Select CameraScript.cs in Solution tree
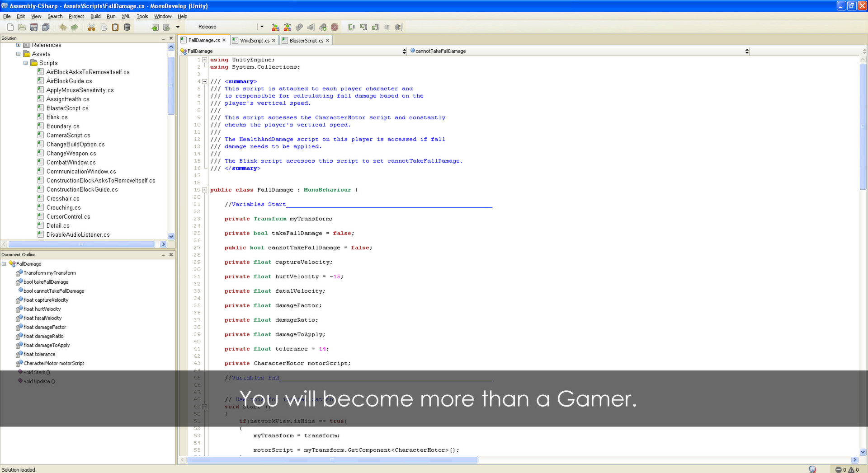868x473 pixels. [x=68, y=136]
